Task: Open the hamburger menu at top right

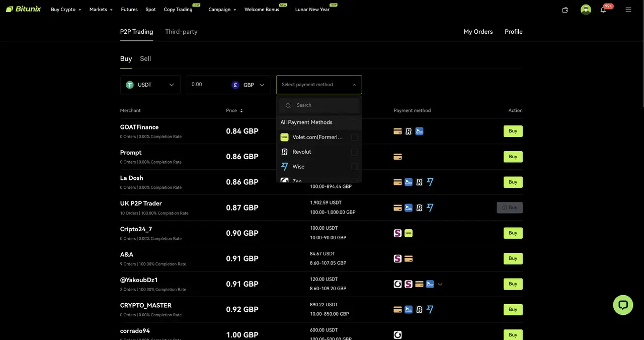Action: click(628, 9)
